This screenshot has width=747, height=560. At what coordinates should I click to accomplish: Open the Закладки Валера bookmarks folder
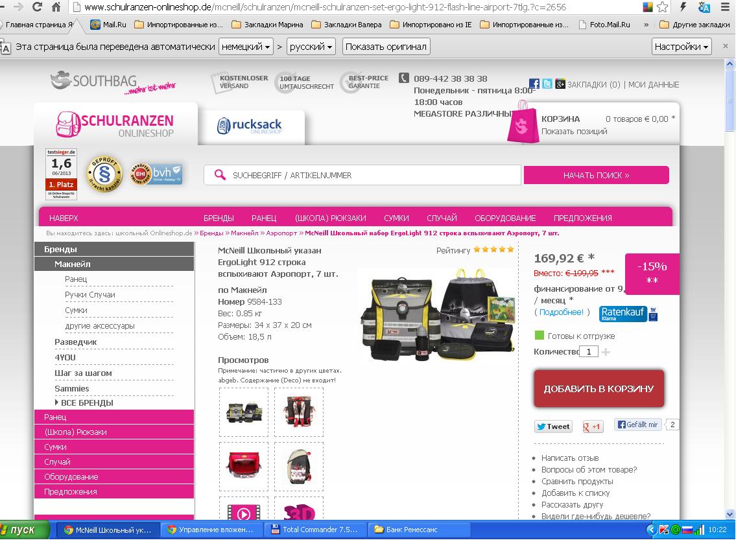pyautogui.click(x=346, y=25)
